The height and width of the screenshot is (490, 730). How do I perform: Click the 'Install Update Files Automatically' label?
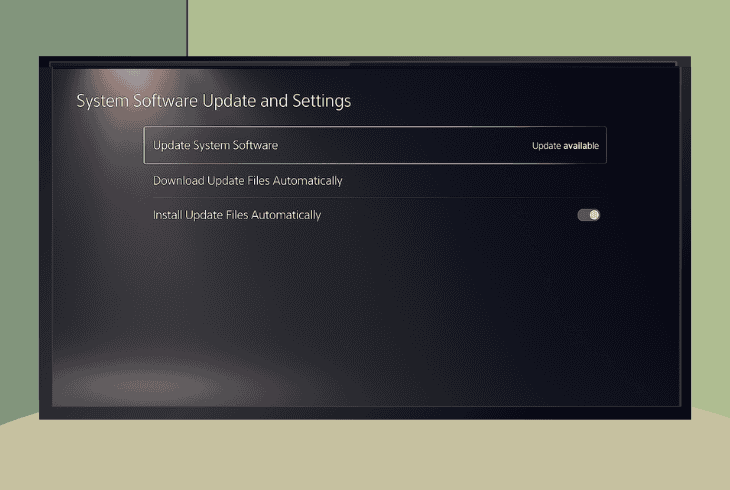pyautogui.click(x=237, y=215)
